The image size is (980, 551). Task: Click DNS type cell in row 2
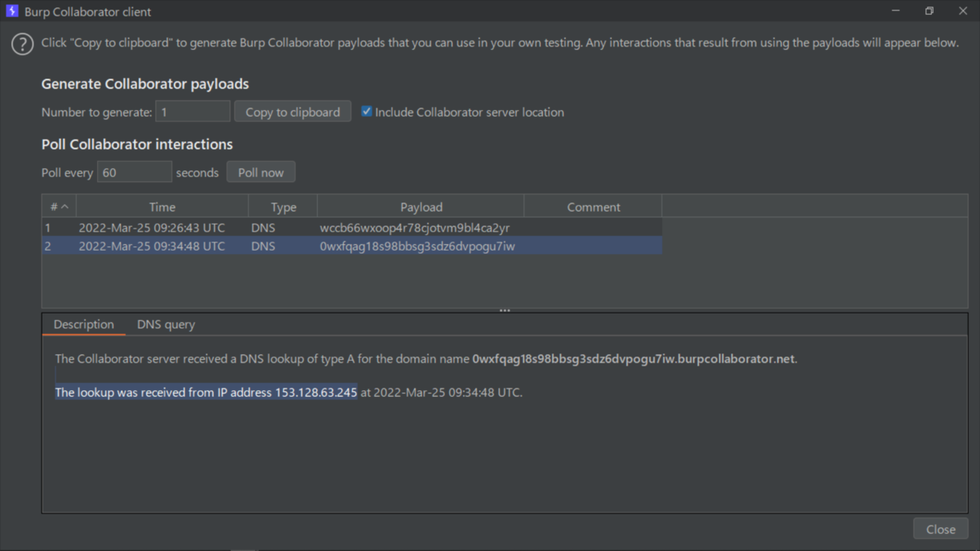coord(263,246)
